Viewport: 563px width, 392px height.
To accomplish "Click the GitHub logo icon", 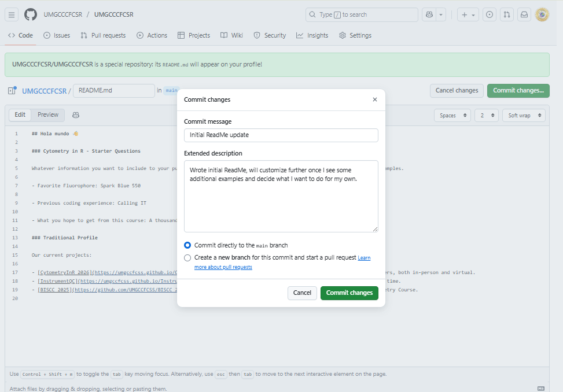I will coord(31,14).
